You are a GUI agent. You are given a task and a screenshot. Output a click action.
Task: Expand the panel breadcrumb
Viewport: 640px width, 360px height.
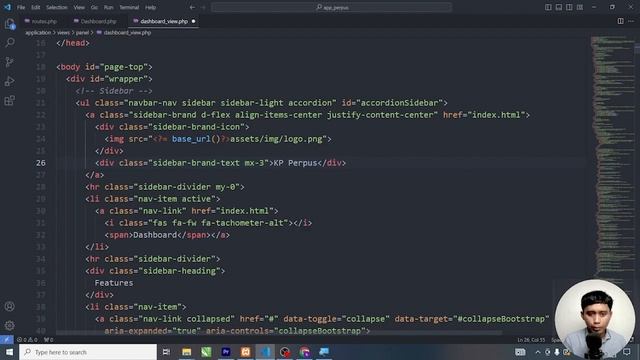click(82, 33)
